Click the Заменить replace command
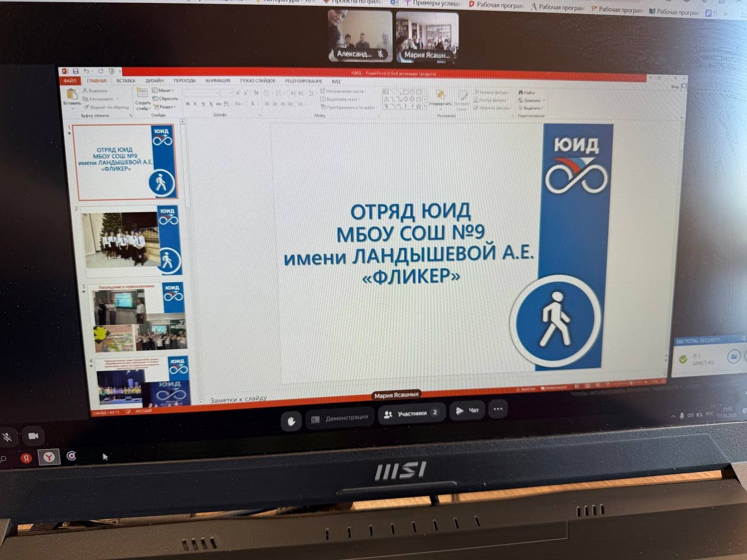Viewport: 747px width, 560px height. [531, 100]
